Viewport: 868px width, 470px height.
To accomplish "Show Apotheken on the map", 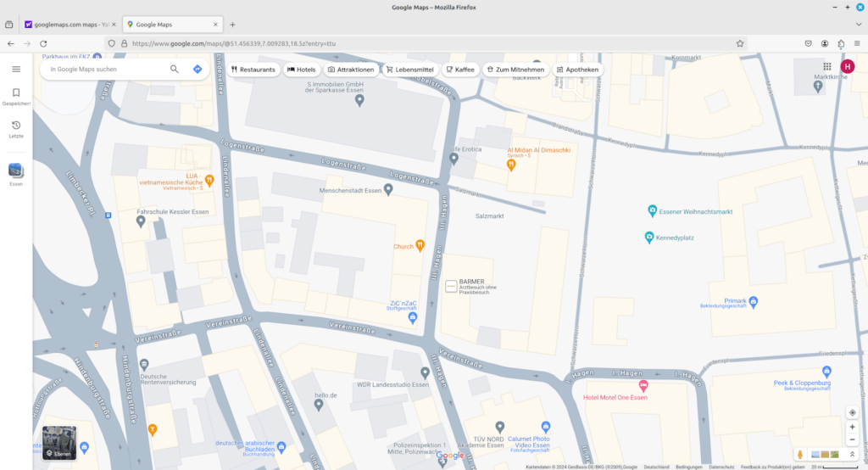I will 577,70.
